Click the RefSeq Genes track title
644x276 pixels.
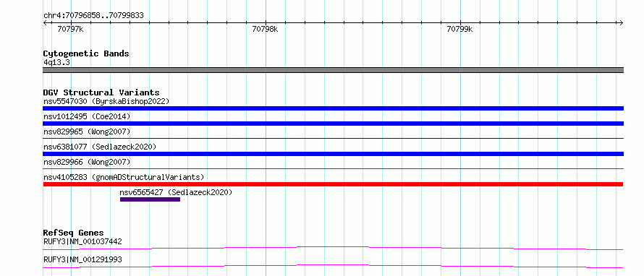(74, 233)
